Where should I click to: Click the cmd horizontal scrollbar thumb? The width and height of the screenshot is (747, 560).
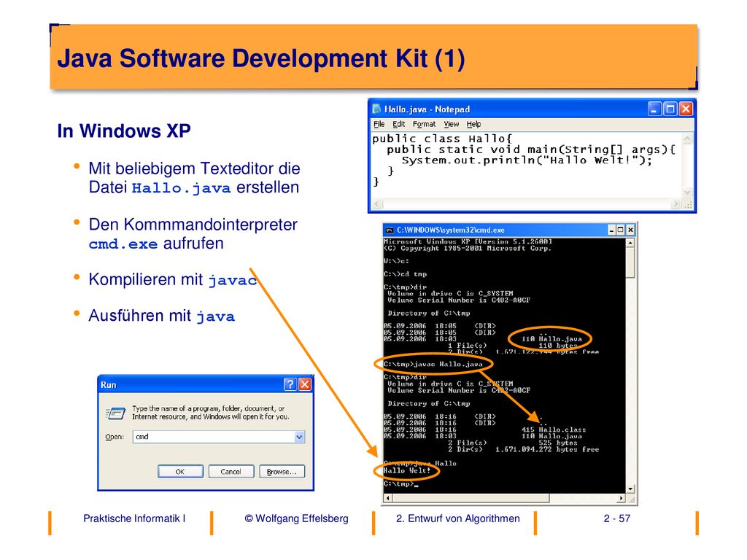pyautogui.click(x=471, y=499)
